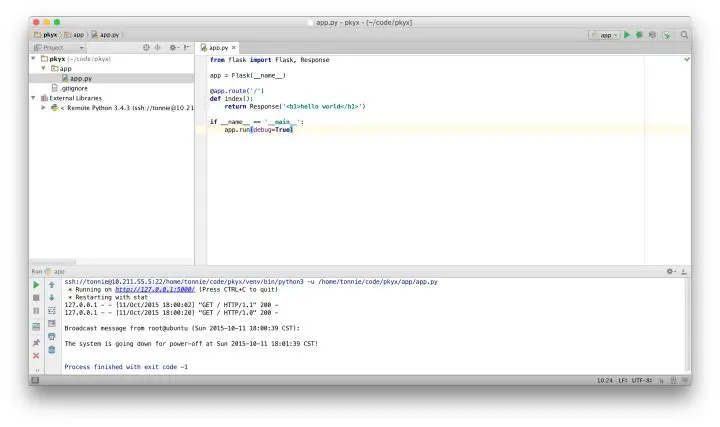The image size is (720, 427).
Task: Click the restore layout icon in Run panel
Action: click(x=36, y=327)
